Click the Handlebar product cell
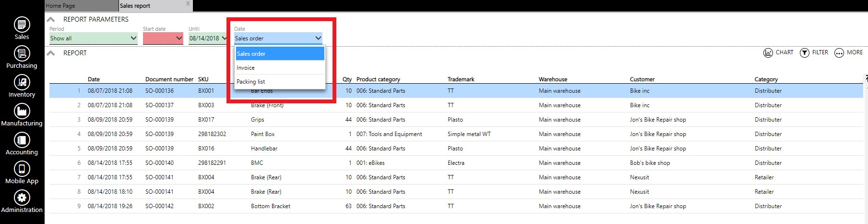Image resolution: width=868 pixels, height=224 pixels. pyautogui.click(x=264, y=149)
